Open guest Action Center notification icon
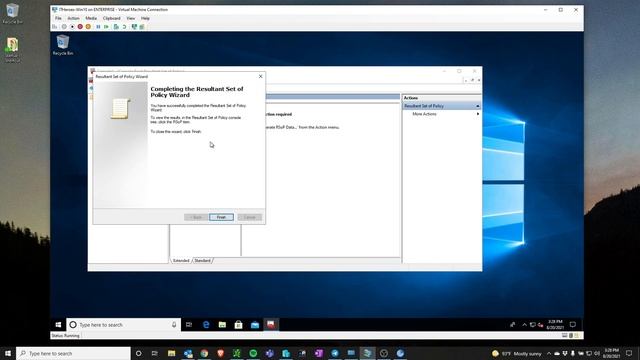640x360 pixels. pos(573,325)
